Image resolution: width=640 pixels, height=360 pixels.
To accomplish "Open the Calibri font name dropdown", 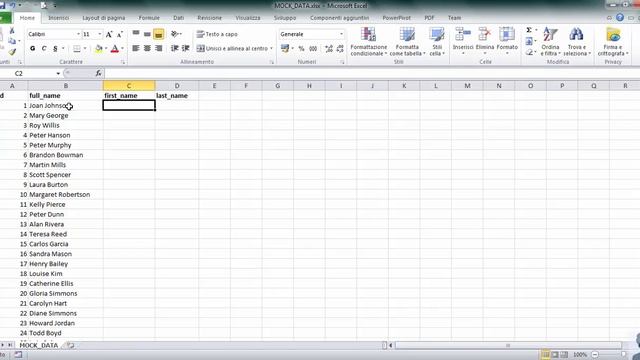I will 78,34.
